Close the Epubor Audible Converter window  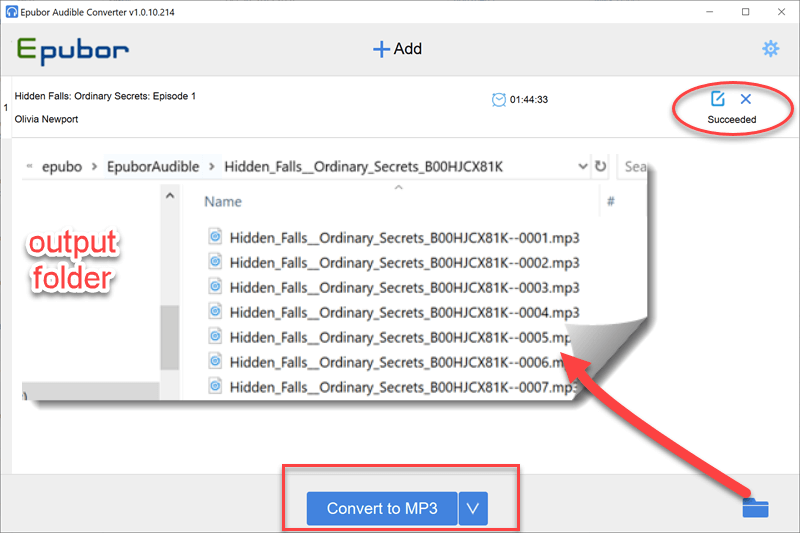pyautogui.click(x=781, y=12)
